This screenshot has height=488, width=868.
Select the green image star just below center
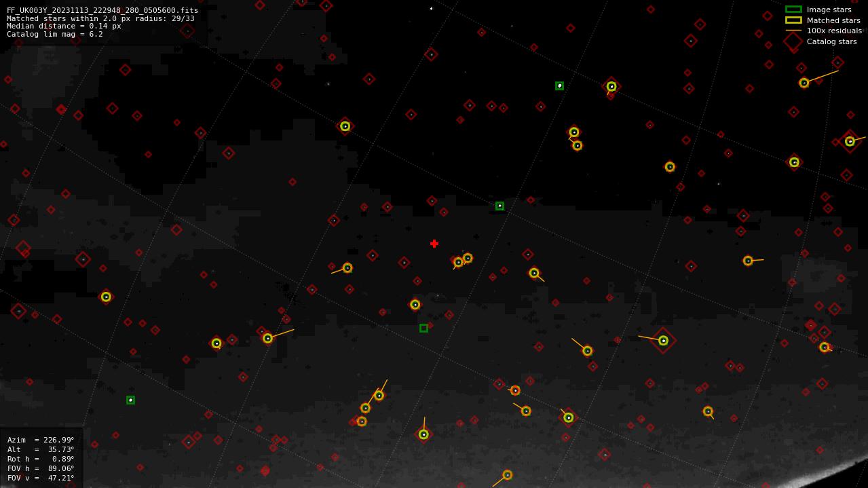[x=423, y=329]
